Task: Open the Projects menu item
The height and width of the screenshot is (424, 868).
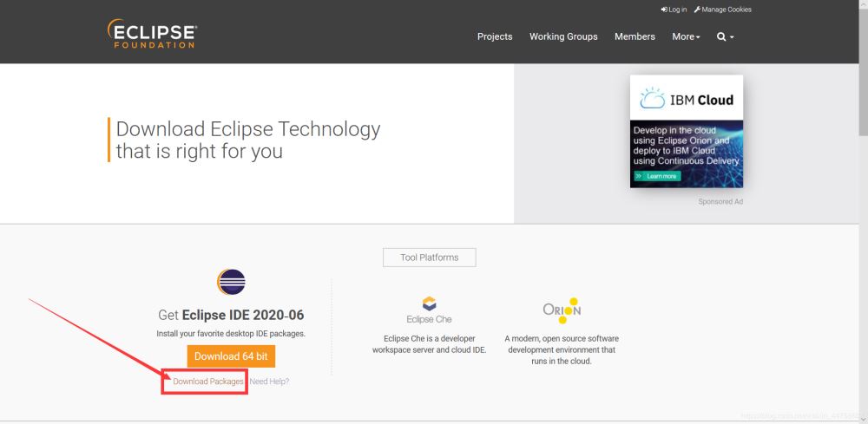Action: coord(495,36)
